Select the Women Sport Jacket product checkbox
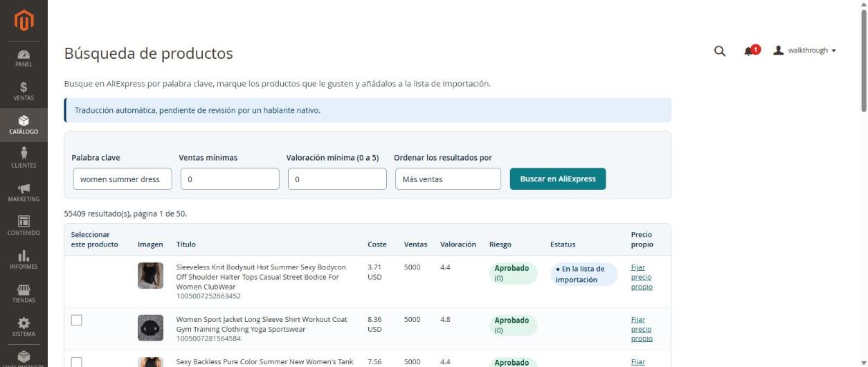The height and width of the screenshot is (367, 868). pos(77,320)
